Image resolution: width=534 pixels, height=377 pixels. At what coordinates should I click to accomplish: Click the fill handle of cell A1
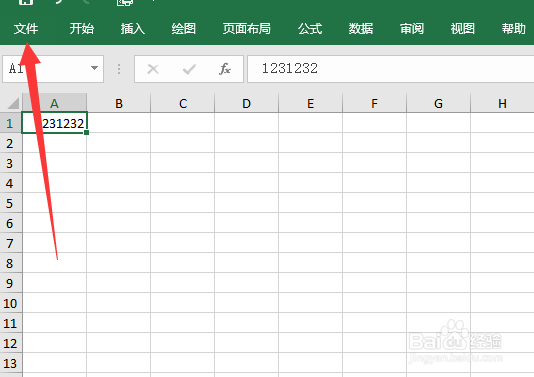click(x=87, y=132)
